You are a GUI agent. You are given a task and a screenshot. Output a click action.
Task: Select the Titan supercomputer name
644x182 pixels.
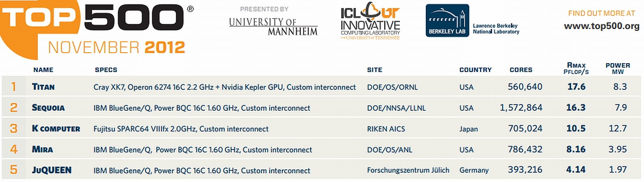pos(43,87)
